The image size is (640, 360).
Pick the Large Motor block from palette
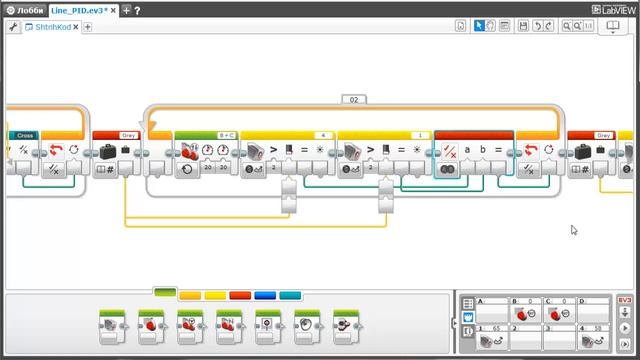151,327
